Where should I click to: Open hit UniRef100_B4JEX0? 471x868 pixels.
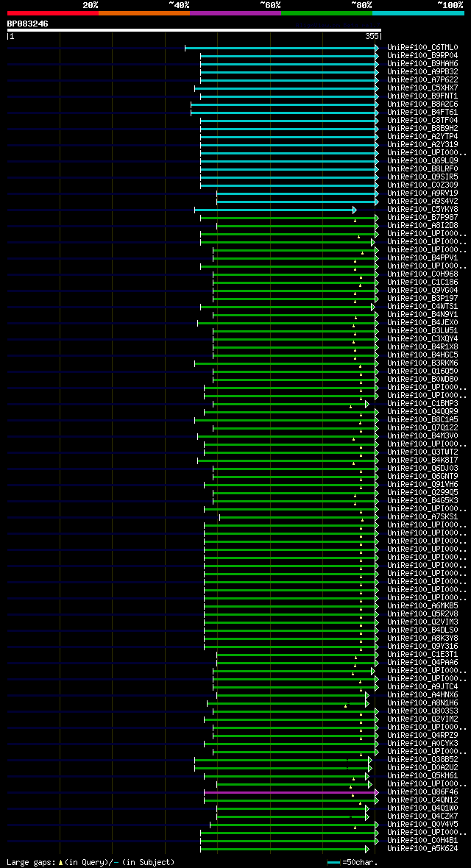(422, 323)
